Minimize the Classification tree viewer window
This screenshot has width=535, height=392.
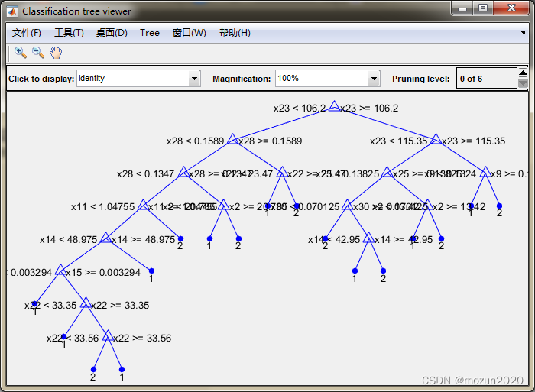tap(462, 8)
